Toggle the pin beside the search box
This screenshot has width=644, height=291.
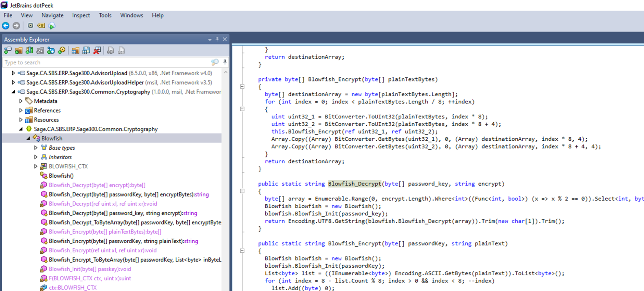tap(225, 62)
